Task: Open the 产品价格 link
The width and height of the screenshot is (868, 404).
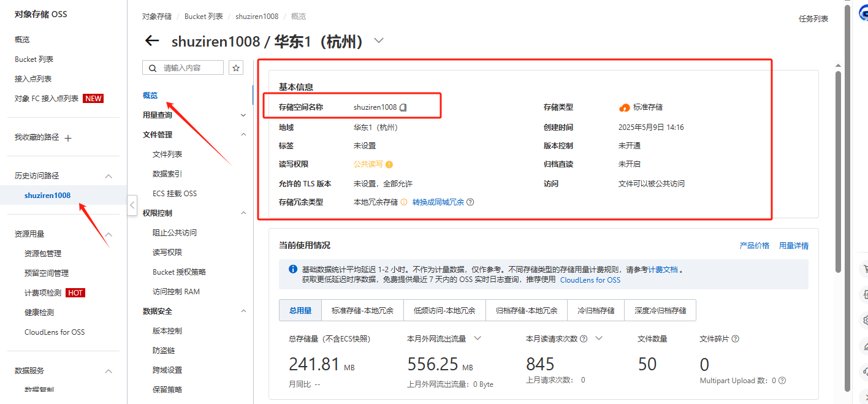Action: pos(755,246)
